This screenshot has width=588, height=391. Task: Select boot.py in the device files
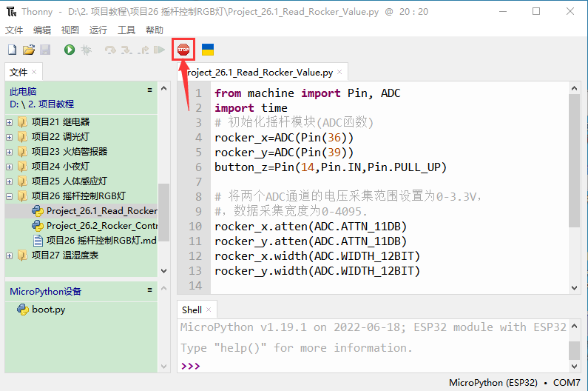point(48,310)
